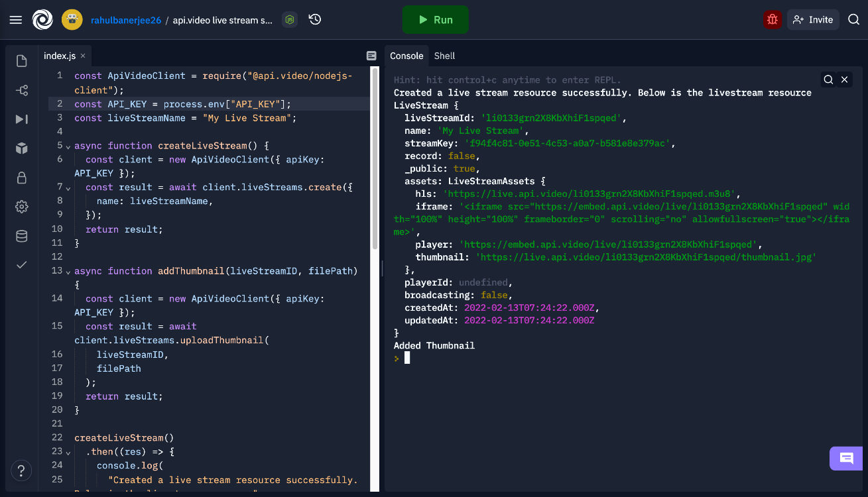Collapse the addThumbnail function fold arrow

(68, 271)
